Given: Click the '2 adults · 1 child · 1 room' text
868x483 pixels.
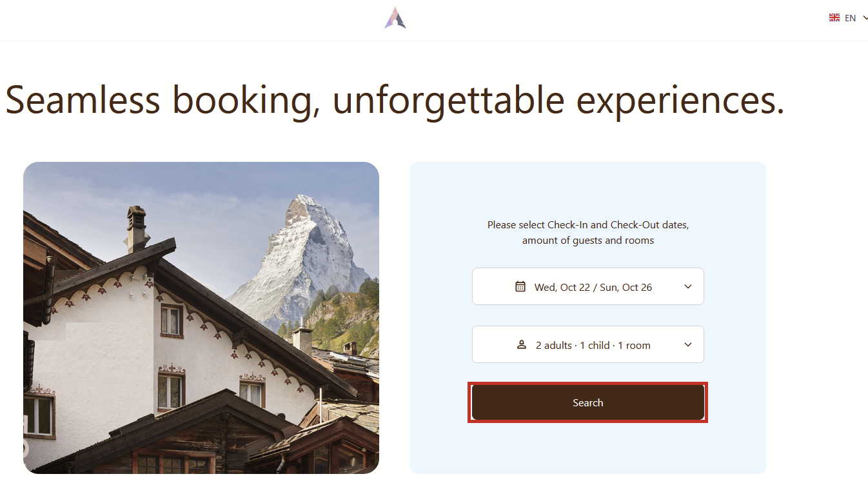Looking at the screenshot, I should coord(593,345).
